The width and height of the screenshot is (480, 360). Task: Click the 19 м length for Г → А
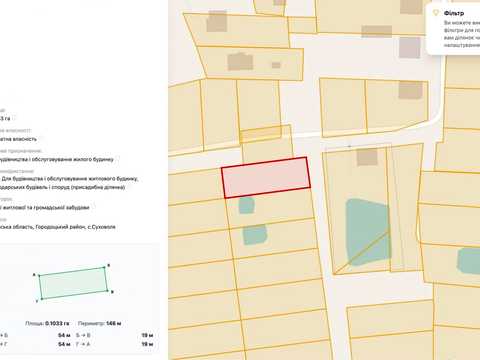pos(147,344)
